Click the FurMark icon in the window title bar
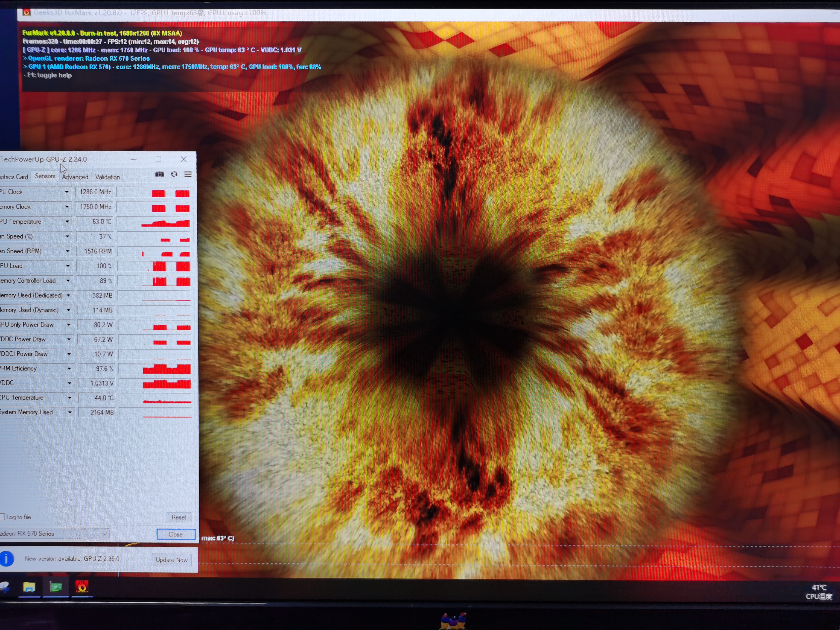This screenshot has width=840, height=630. tap(26, 12)
